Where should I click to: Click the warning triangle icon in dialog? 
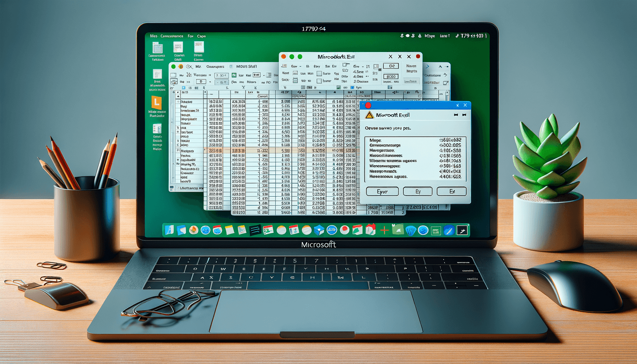(369, 115)
